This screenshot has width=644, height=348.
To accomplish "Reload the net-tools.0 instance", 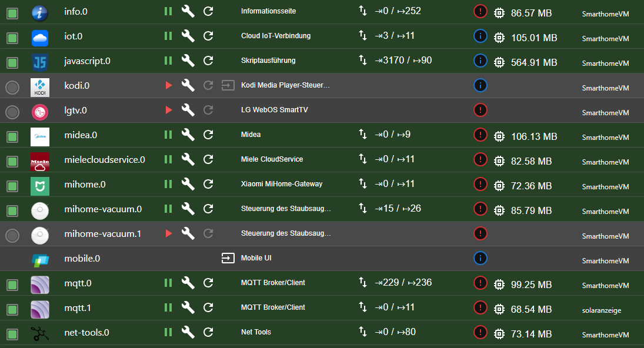I will [208, 332].
